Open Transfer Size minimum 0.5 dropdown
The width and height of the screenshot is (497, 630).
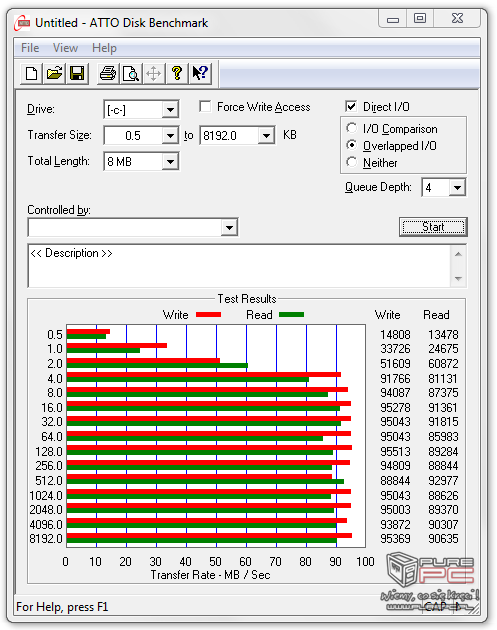pos(170,135)
